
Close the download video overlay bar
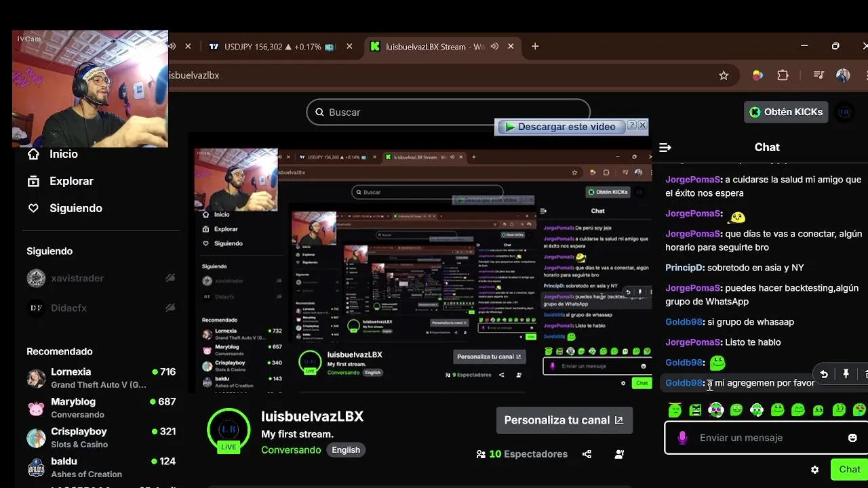click(642, 125)
